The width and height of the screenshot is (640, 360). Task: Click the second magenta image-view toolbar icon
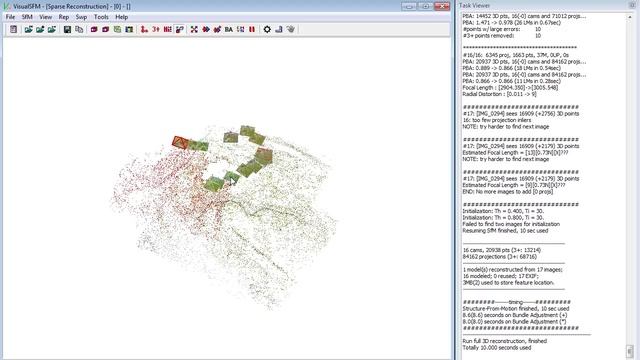click(x=105, y=29)
